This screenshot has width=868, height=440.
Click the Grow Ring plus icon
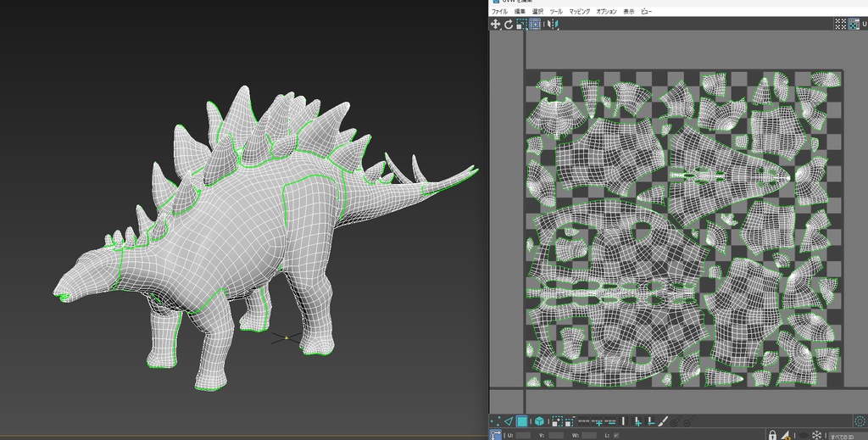tap(637, 421)
